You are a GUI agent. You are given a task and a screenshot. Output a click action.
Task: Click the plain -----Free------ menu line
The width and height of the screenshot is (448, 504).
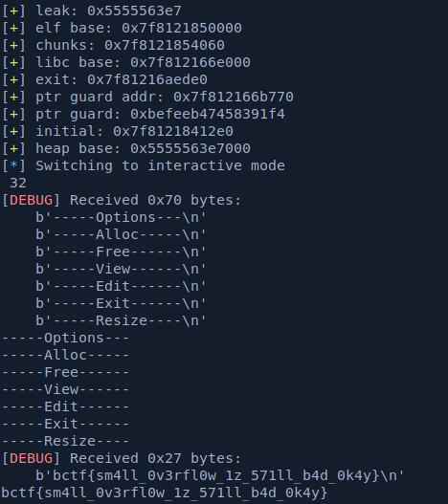point(65,373)
